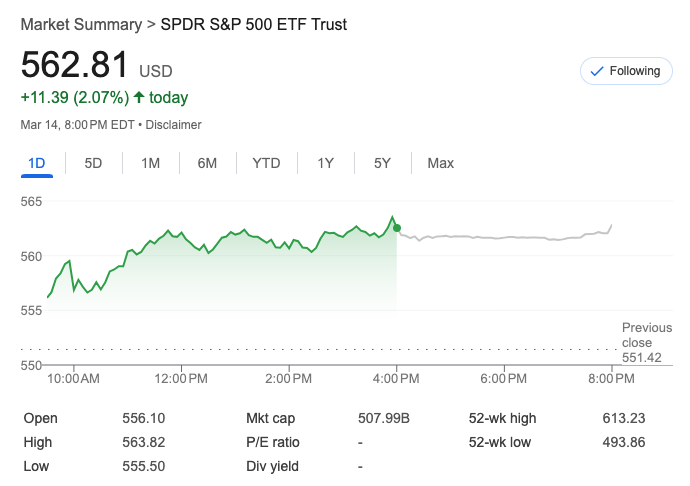
Task: Open the 6M chart range
Action: point(207,163)
